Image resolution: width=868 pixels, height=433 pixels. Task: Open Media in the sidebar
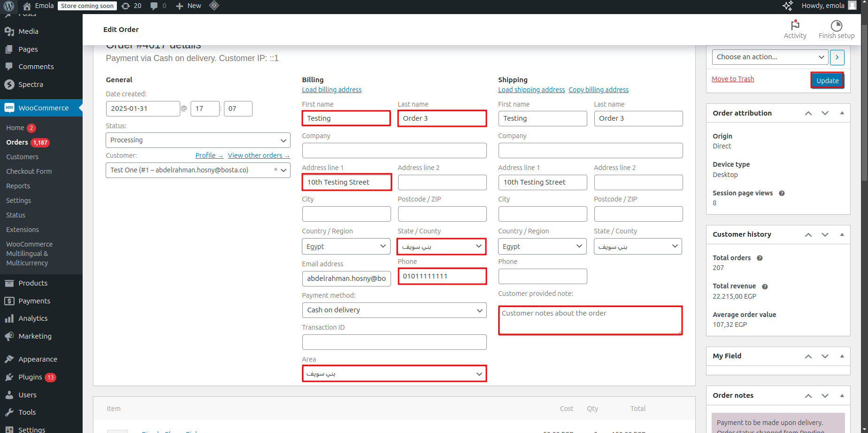coord(28,31)
